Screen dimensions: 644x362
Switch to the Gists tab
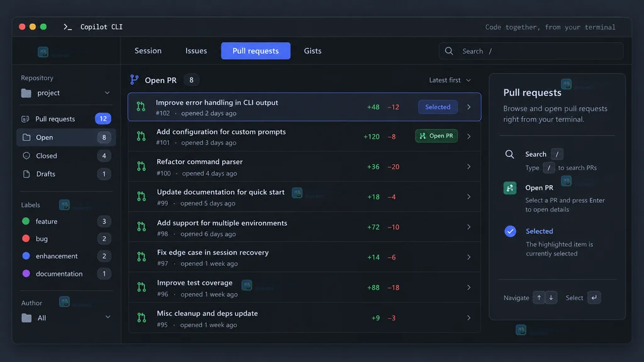click(x=313, y=51)
